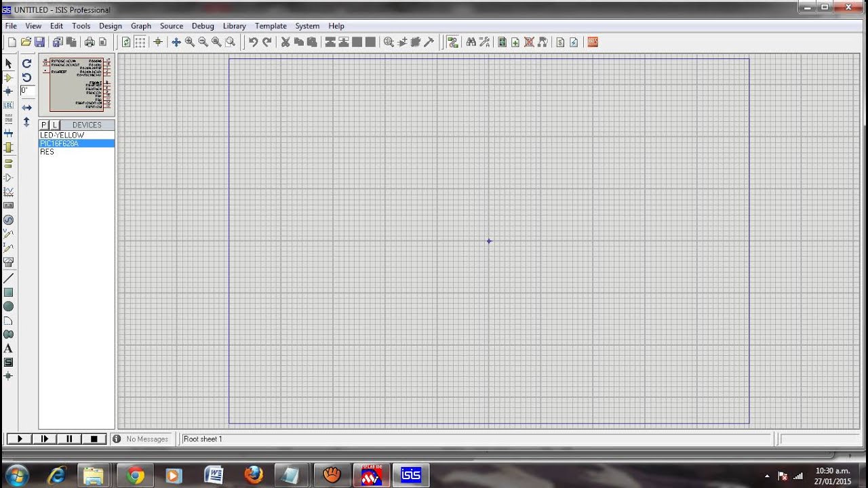Select the Wire label mode tool

9,106
